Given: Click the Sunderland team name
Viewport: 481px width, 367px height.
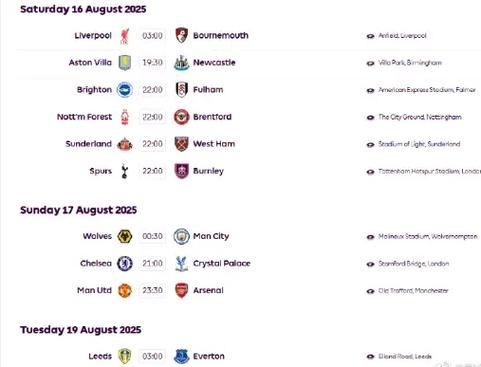Looking at the screenshot, I should click(89, 144).
